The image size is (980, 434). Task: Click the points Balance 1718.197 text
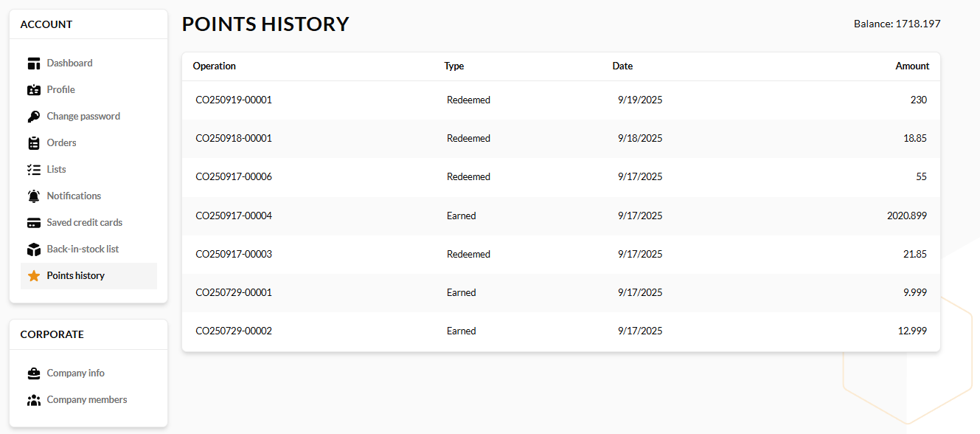tap(897, 24)
